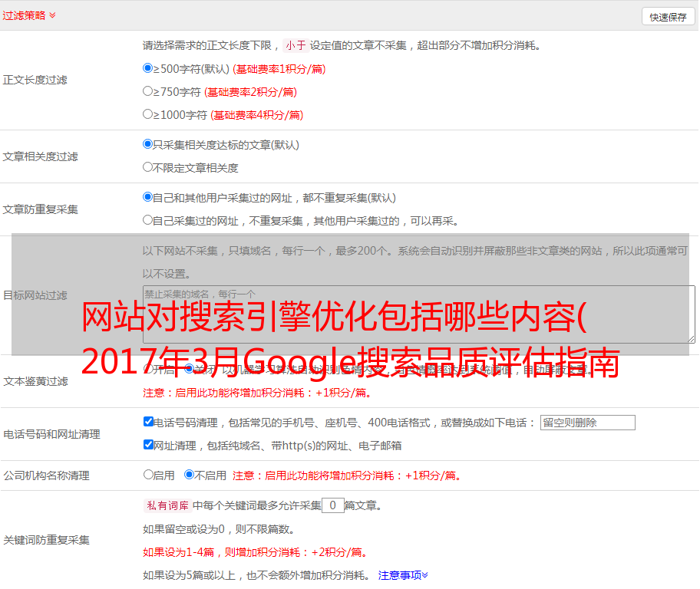
Task: Click the keyword article count input field
Action: coord(332,505)
